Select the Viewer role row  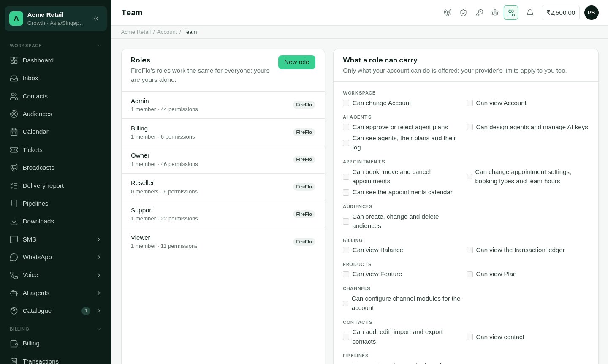(x=223, y=242)
